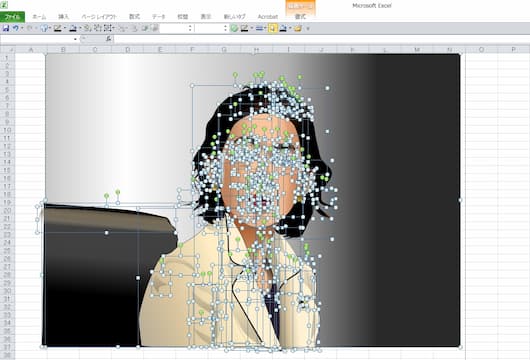Select column J header
530x360 pixels.
pos(321,50)
